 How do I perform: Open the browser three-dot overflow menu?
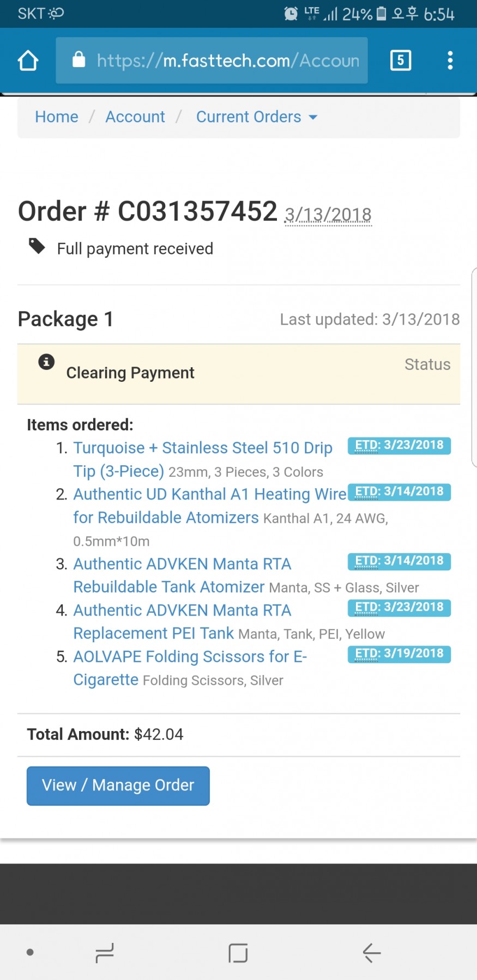coord(450,60)
